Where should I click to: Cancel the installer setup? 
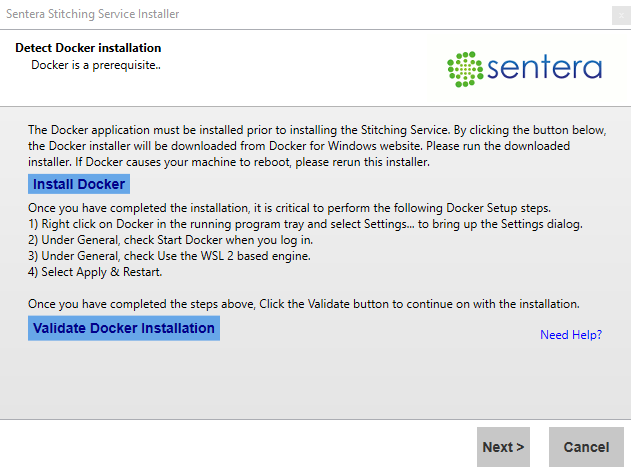pyautogui.click(x=586, y=447)
